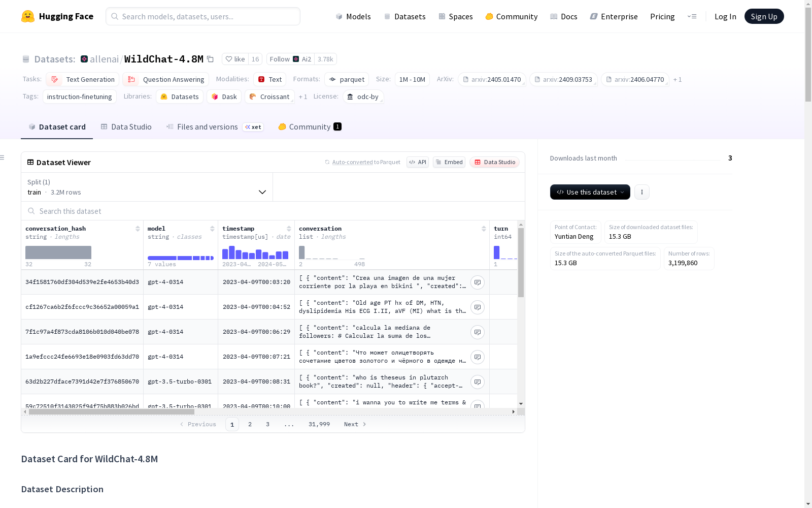Image resolution: width=812 pixels, height=508 pixels.
Task: Open the odc-by license tag
Action: (363, 97)
